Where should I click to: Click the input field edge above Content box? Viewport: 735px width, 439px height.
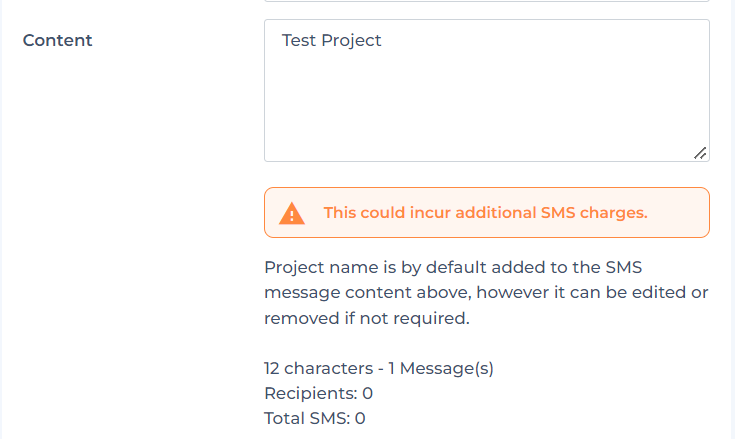486,2
